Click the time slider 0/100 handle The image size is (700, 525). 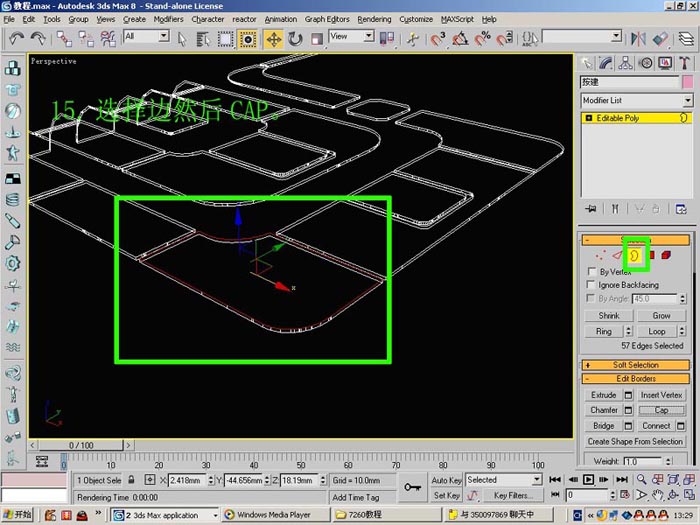click(81, 445)
